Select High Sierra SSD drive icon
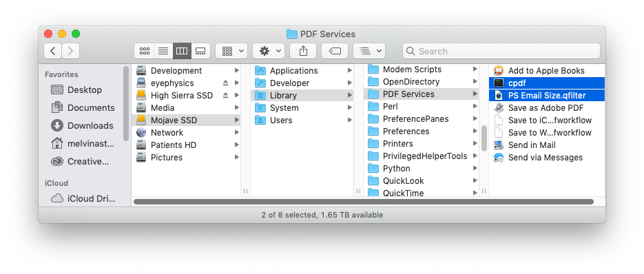Viewport: 644px width, 274px height. [141, 95]
